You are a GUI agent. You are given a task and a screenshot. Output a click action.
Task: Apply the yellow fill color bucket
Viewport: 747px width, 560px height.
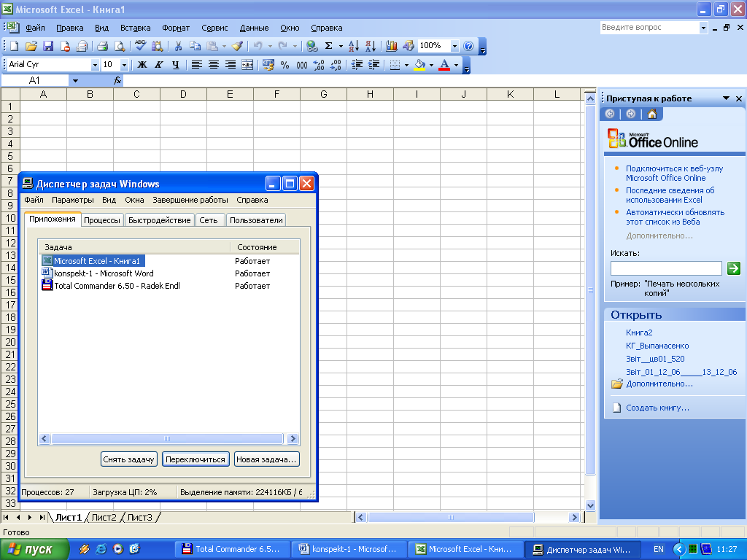pyautogui.click(x=419, y=64)
